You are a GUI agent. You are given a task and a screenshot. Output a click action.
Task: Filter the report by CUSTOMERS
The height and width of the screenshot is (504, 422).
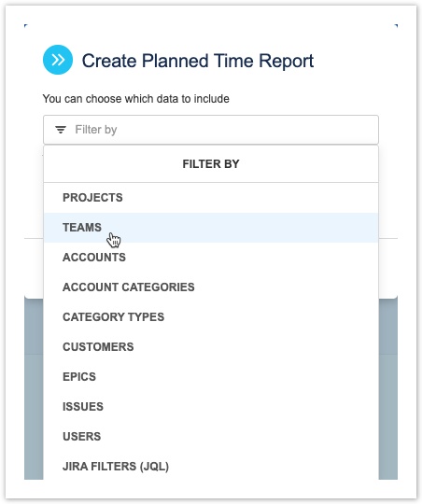211,347
